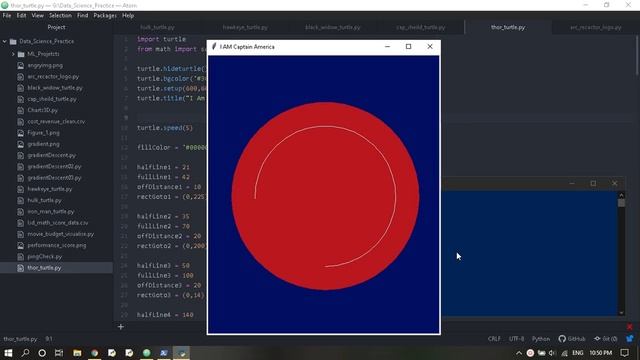The width and height of the screenshot is (640, 360).
Task: Open the Edit menu
Action: coord(21,16)
